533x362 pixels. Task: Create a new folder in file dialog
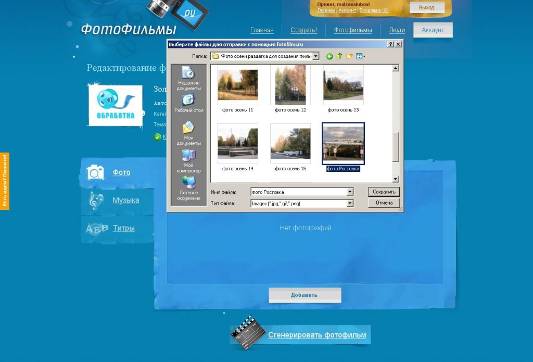tap(349, 56)
